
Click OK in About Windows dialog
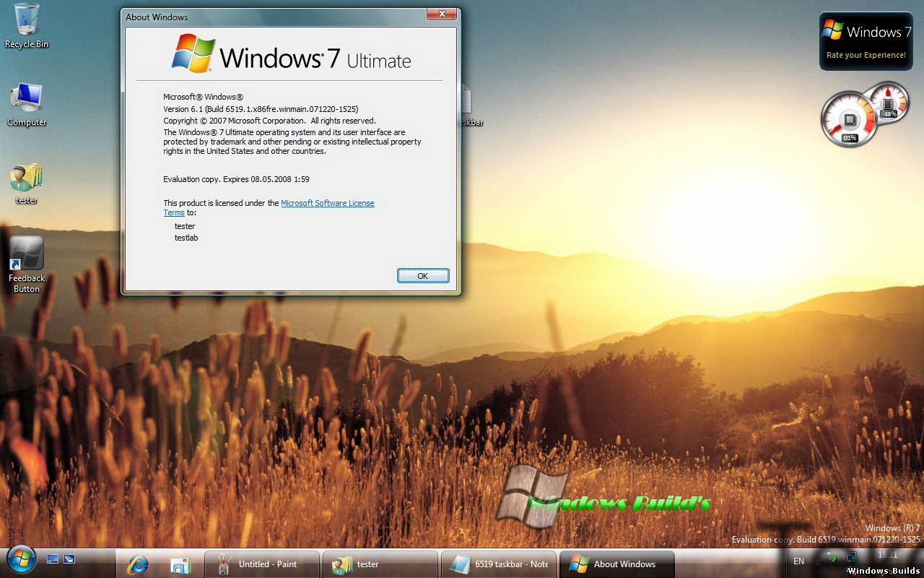[423, 275]
